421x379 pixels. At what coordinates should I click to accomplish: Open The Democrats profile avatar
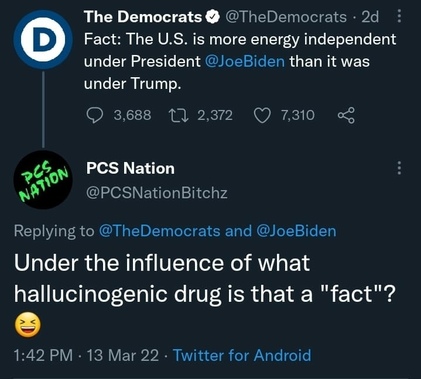[x=43, y=40]
